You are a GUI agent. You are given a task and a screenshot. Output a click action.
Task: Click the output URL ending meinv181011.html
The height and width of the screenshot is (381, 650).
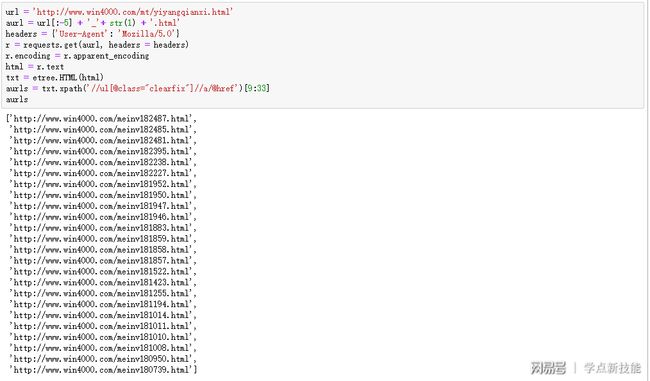point(103,326)
